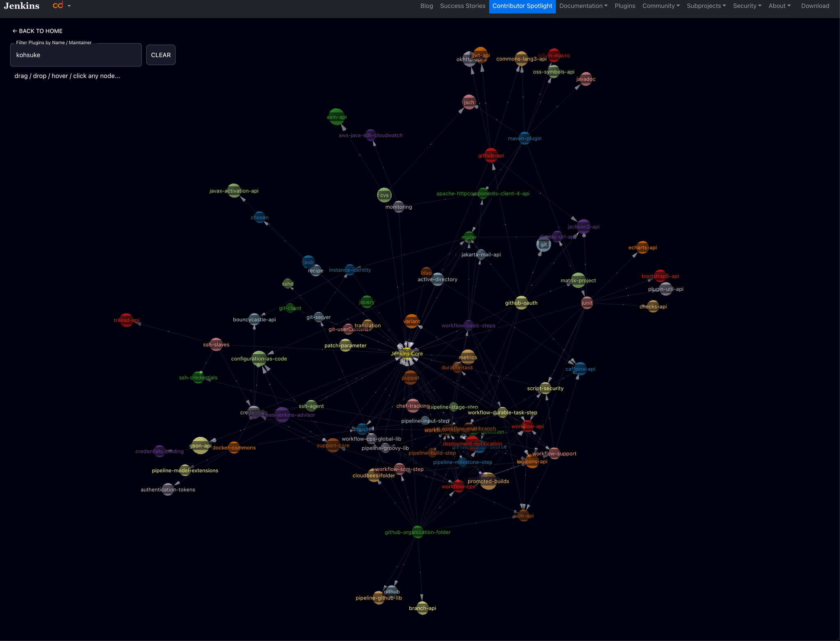Go to the Plugins page
This screenshot has width=840, height=641.
click(x=625, y=6)
